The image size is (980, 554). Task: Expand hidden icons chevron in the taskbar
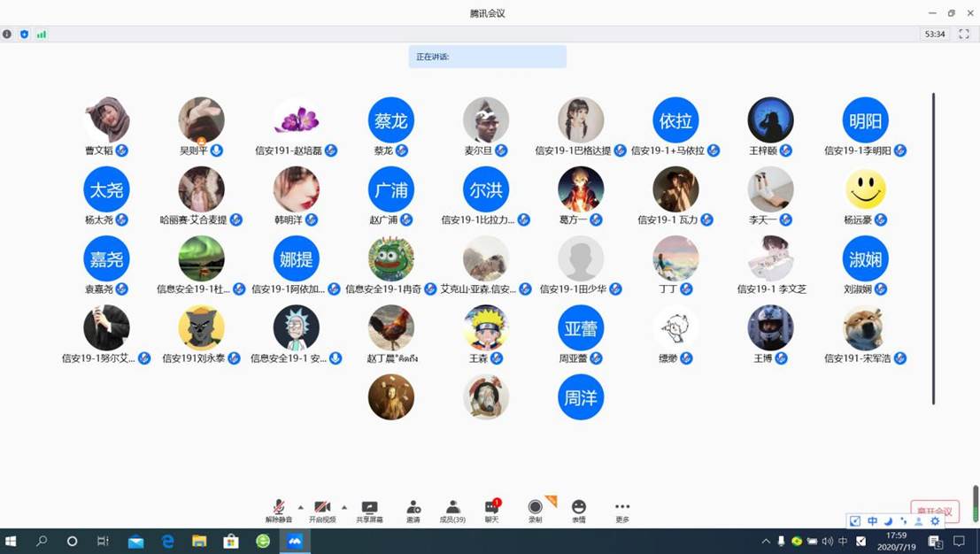[765, 540]
